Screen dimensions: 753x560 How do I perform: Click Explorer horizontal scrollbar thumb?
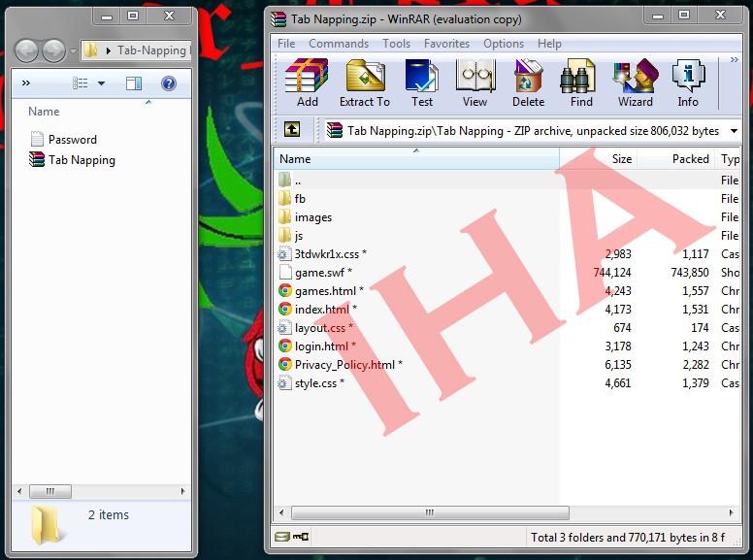coord(50,491)
